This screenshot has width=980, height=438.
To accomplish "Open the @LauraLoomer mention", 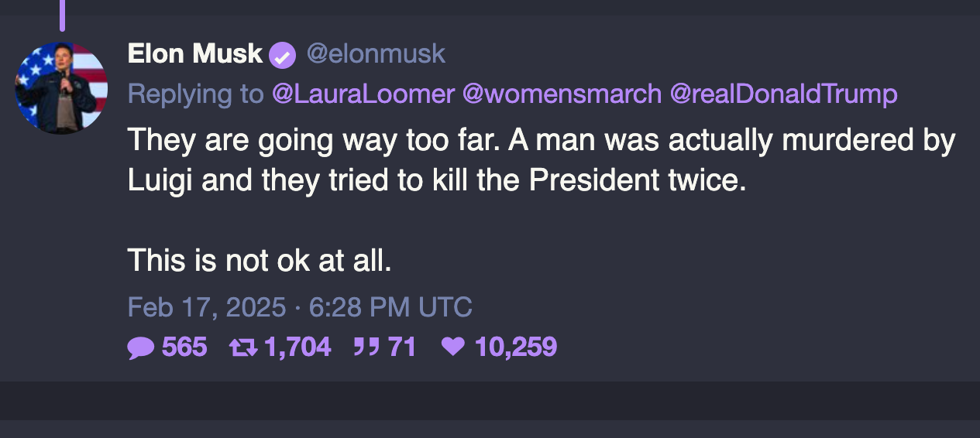I will [363, 94].
